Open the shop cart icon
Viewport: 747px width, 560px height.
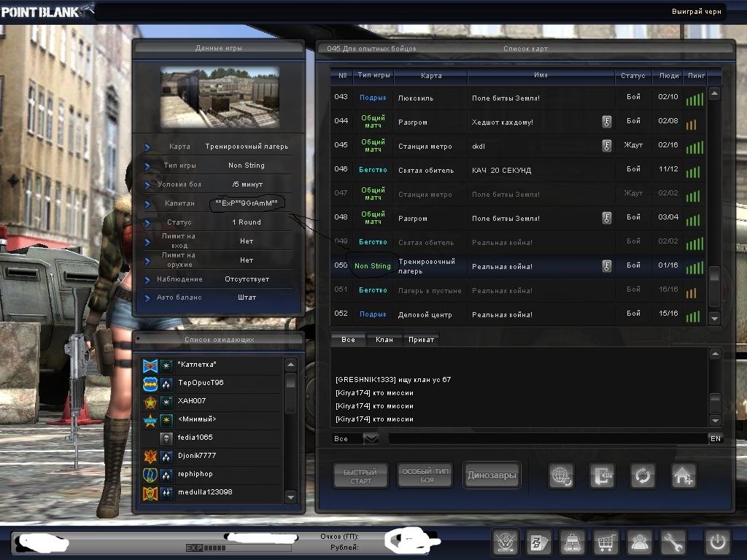605,542
